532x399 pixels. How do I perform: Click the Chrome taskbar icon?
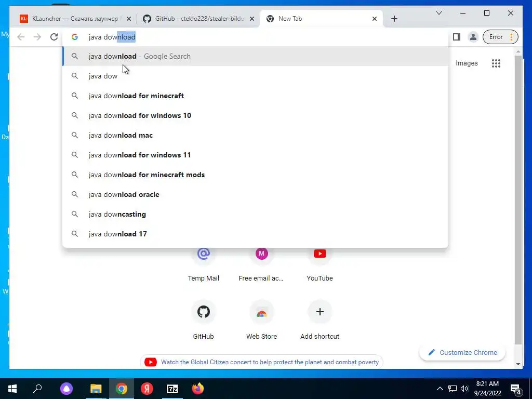tap(122, 389)
